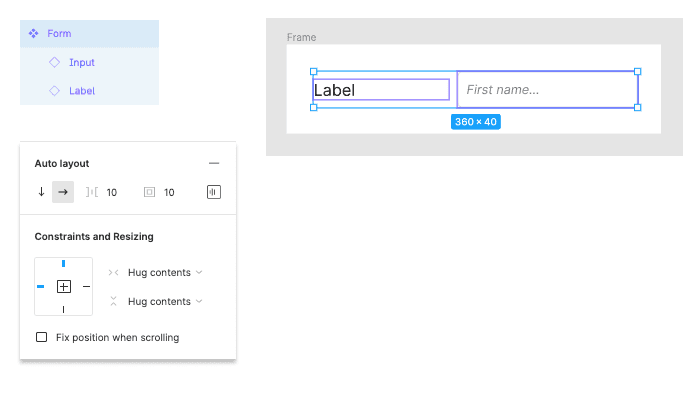Click the Form component icon
Screen dimensions: 699x396
(x=33, y=33)
